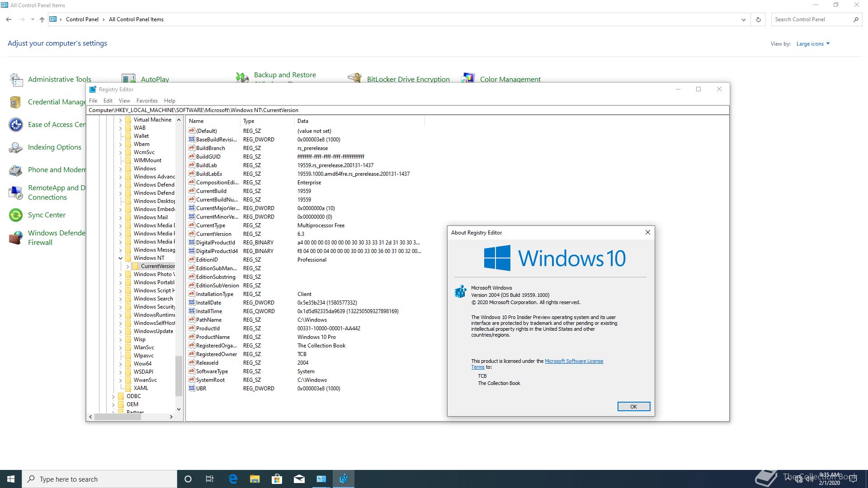Click OK in About Registry Editor

coord(634,407)
